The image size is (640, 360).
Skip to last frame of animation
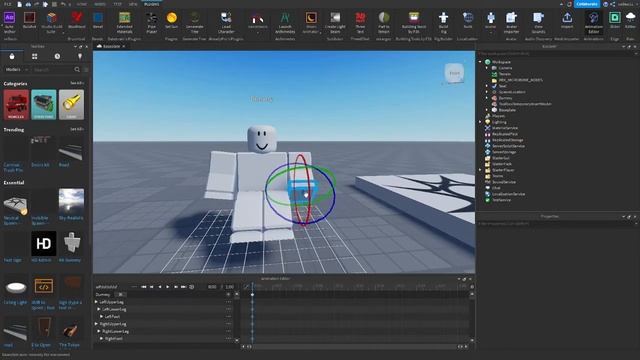[183, 287]
